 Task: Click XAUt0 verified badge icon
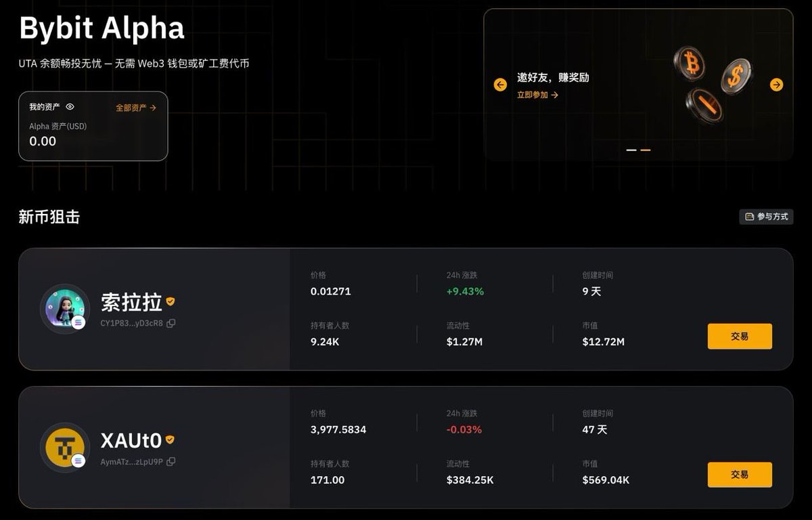[170, 440]
